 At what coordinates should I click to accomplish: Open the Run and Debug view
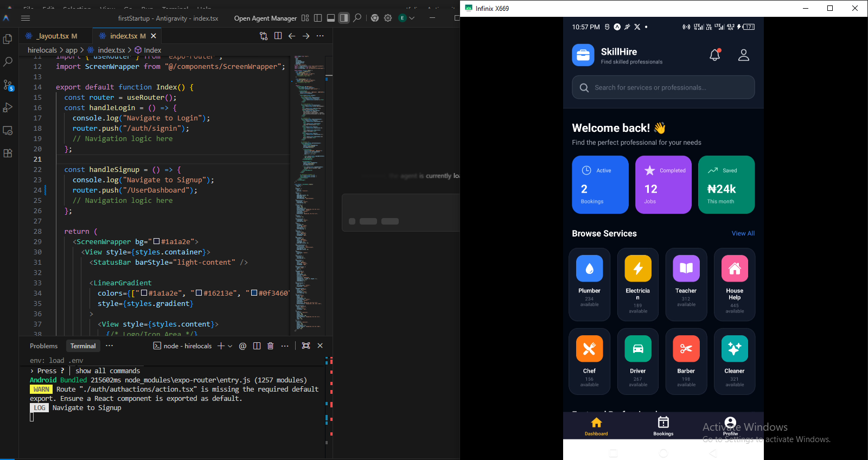8,107
